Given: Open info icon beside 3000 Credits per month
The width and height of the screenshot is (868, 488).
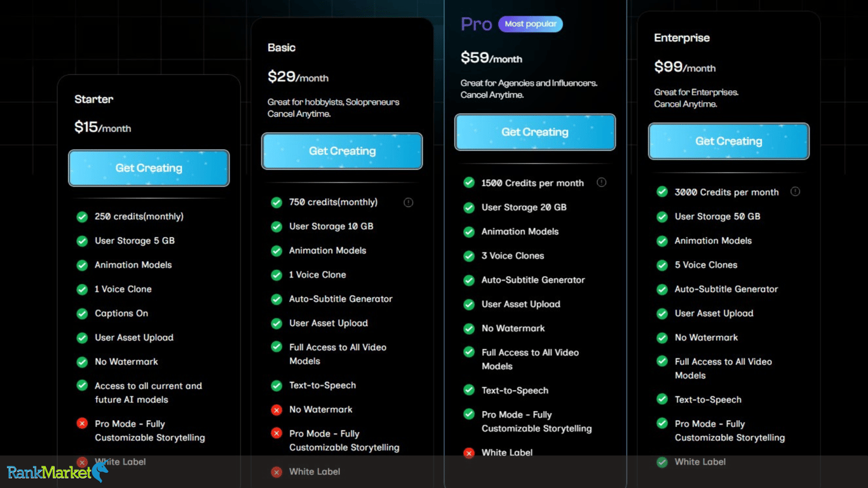Looking at the screenshot, I should point(795,191).
